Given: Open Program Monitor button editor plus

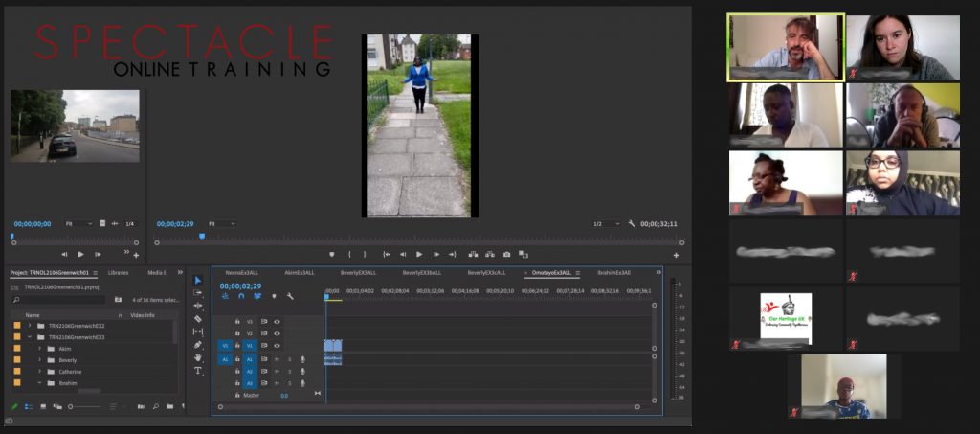Looking at the screenshot, I should tap(676, 255).
